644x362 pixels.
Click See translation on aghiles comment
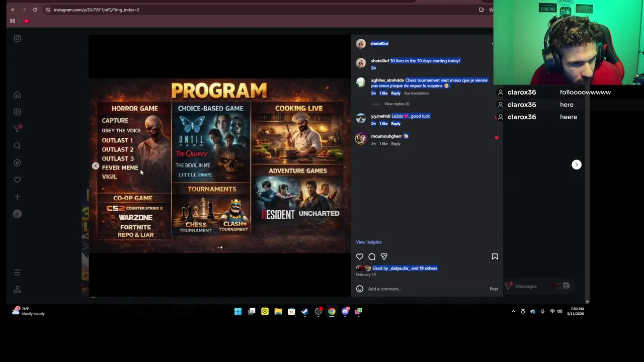[416, 93]
